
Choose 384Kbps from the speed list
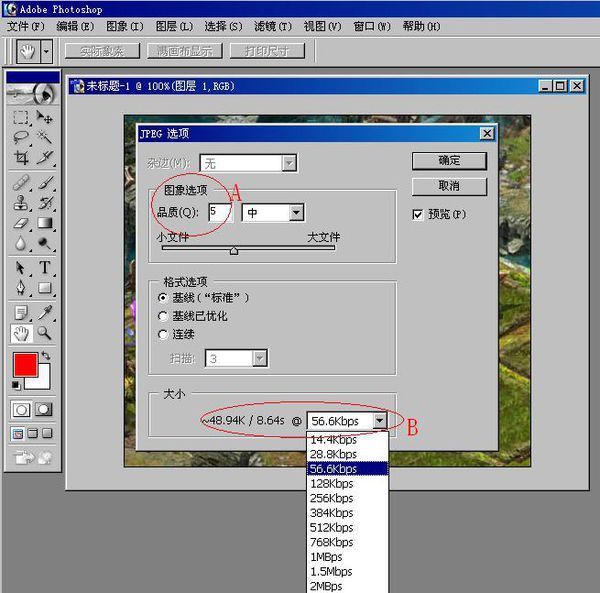click(x=347, y=513)
